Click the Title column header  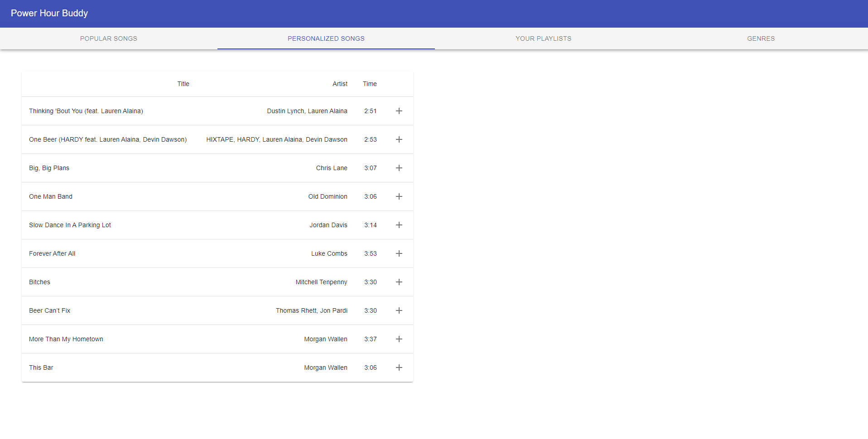coord(183,84)
